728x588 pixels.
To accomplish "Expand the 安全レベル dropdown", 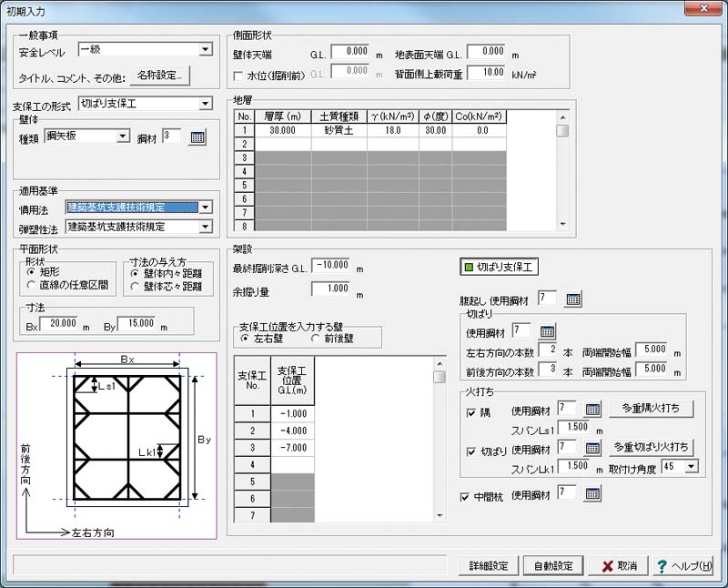I will pyautogui.click(x=205, y=49).
